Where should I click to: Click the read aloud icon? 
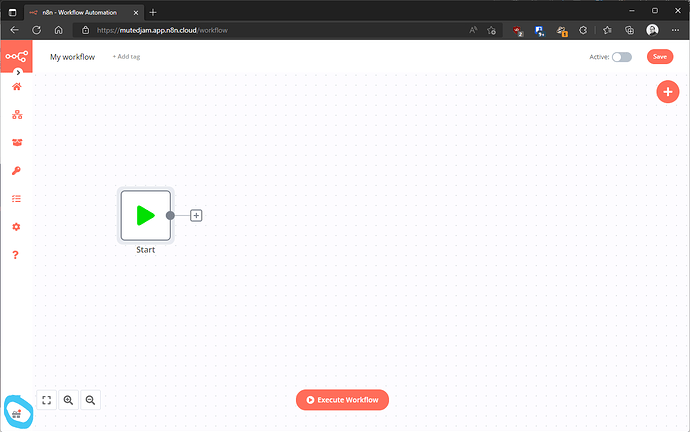pos(473,30)
